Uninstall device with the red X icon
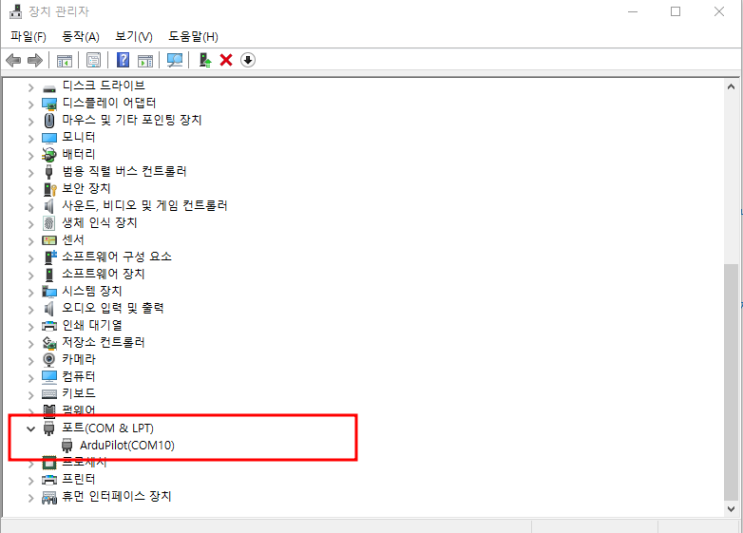 click(226, 60)
